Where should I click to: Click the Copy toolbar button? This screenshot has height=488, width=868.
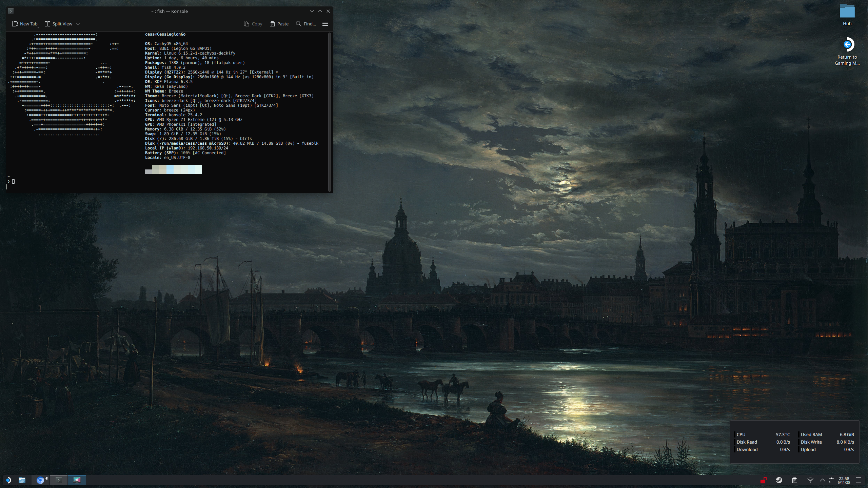(253, 24)
